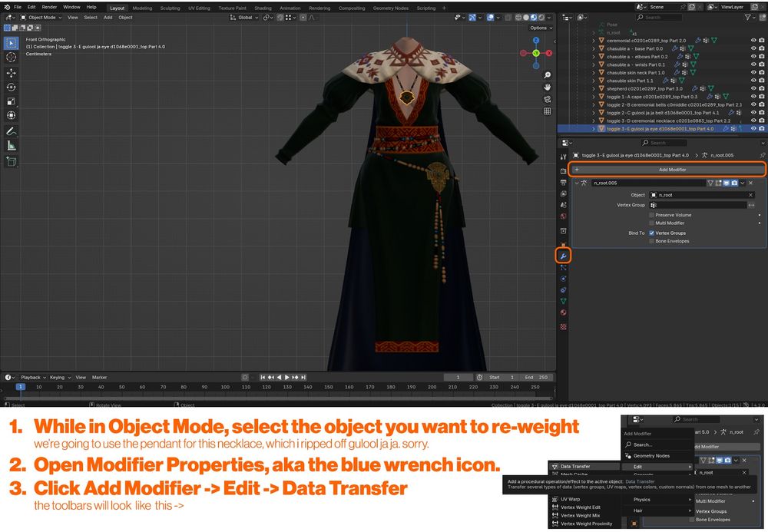Open the Scene properties tab icon
The image size is (768, 532).
[563, 205]
